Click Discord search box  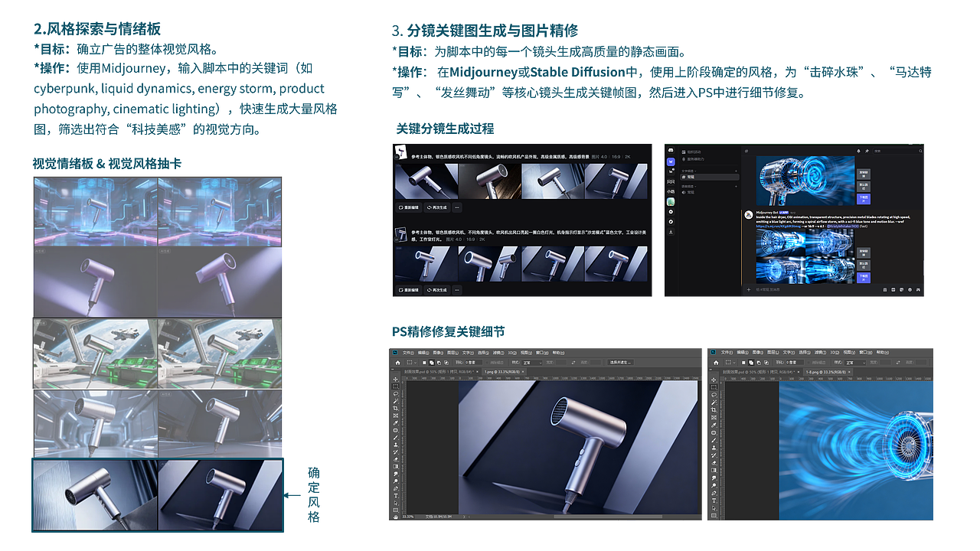pos(898,151)
